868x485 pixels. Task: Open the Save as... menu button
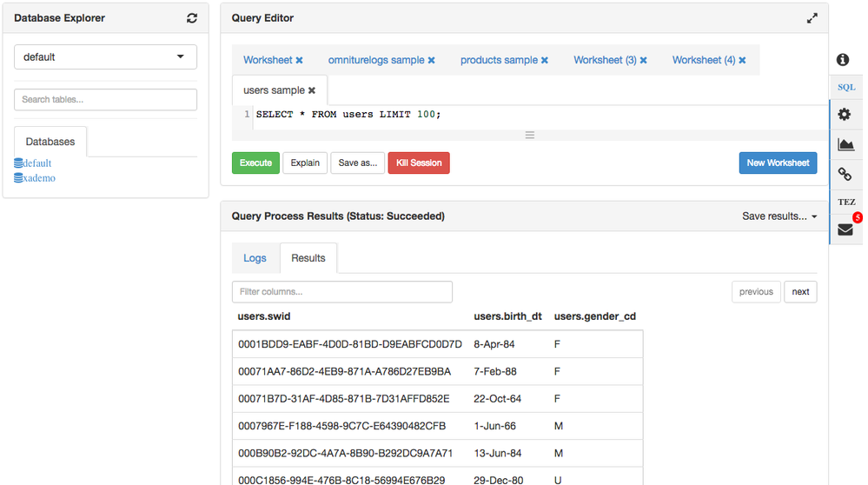357,163
